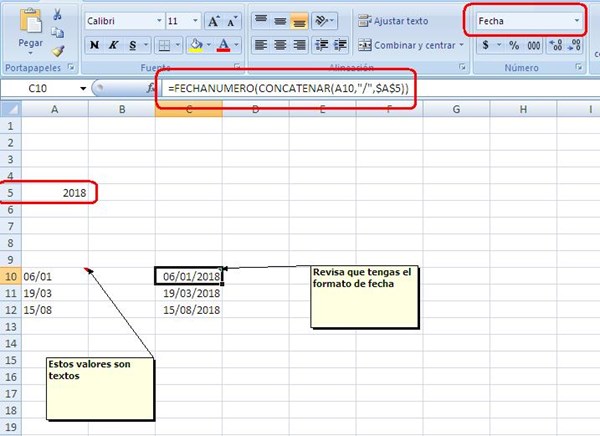Select row 10 header
This screenshot has width=600, height=436.
click(11, 276)
